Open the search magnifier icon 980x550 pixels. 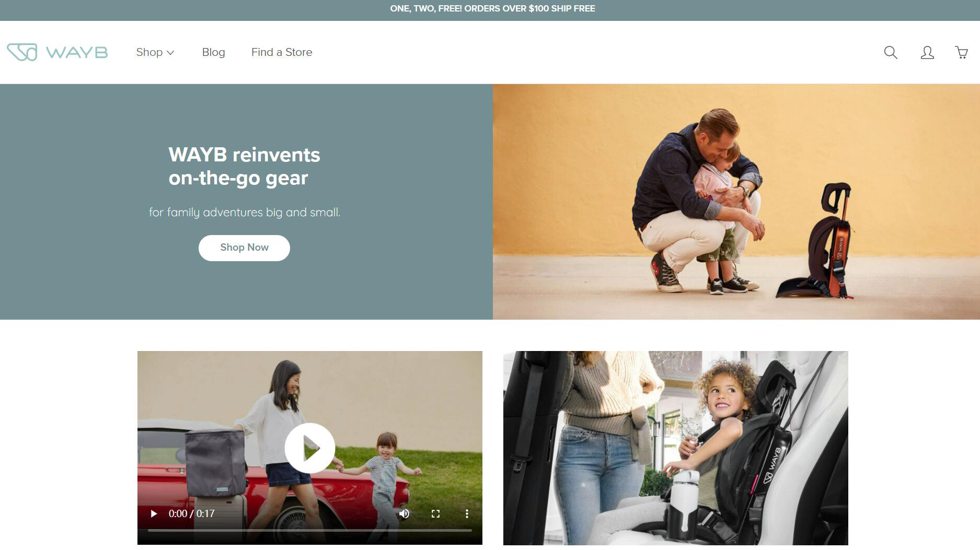(x=891, y=52)
